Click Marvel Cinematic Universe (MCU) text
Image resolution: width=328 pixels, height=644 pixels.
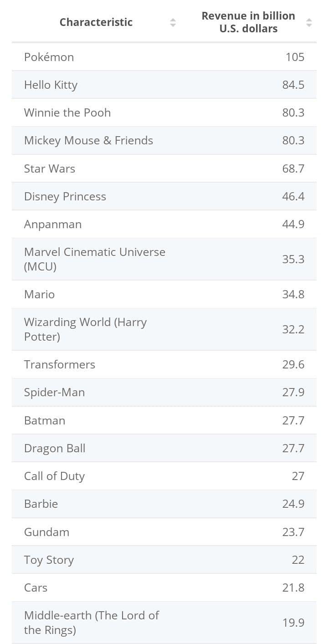[x=95, y=259]
